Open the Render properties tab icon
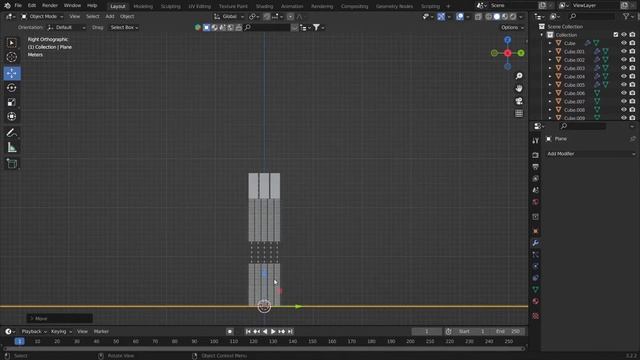640x360 pixels. (x=536, y=155)
